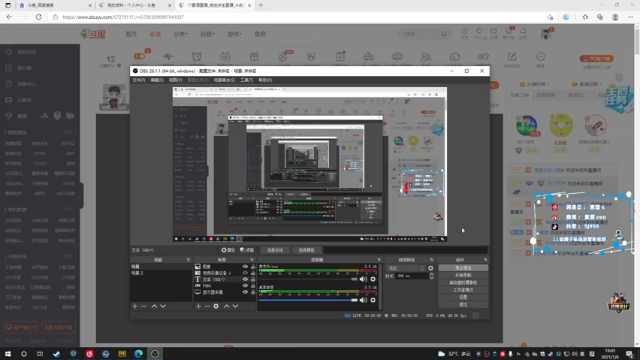Screen dimensions: 640x360
Task: Lock the 图像 source
Action: (253, 267)
